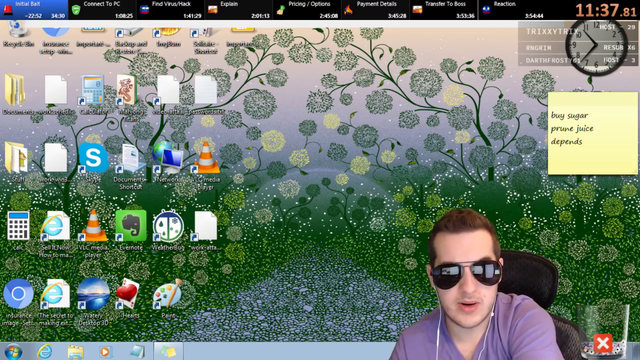This screenshot has width=640, height=360.
Task: Click the RNGRIM name in overlay list
Action: (538, 48)
